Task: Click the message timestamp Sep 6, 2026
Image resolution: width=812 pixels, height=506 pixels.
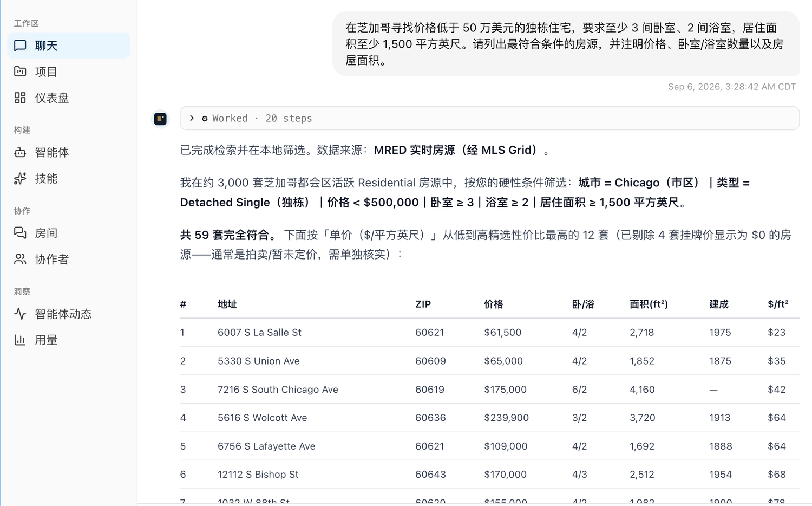Action: (x=732, y=87)
